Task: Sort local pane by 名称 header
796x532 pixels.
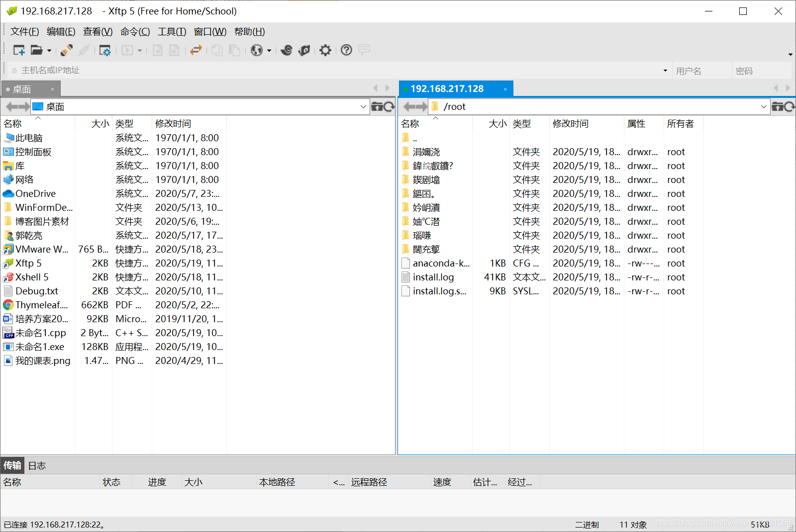Action: pos(38,123)
